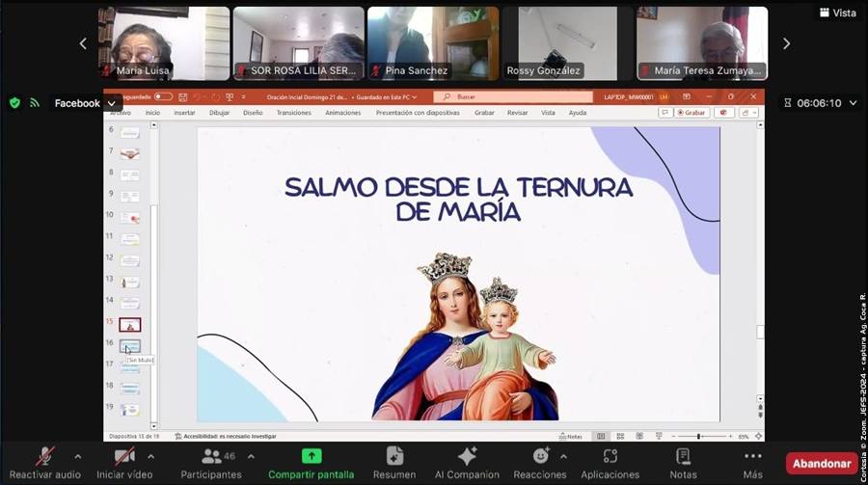868x485 pixels.
Task: Open the Archivo menu
Action: pos(121,113)
